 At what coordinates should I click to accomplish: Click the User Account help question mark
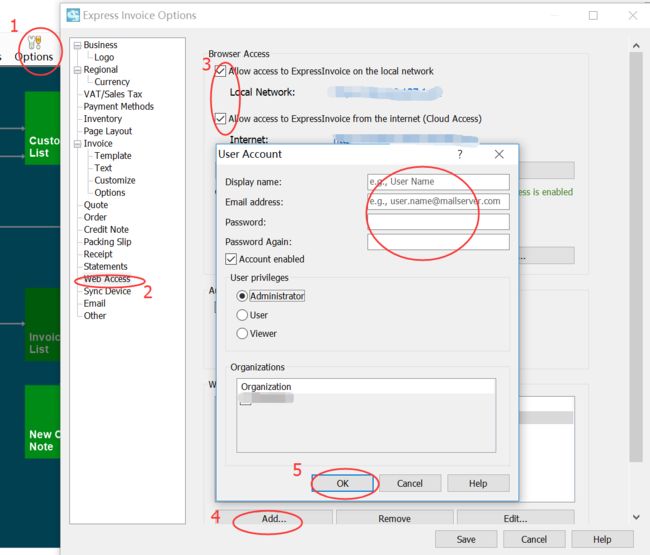(460, 154)
